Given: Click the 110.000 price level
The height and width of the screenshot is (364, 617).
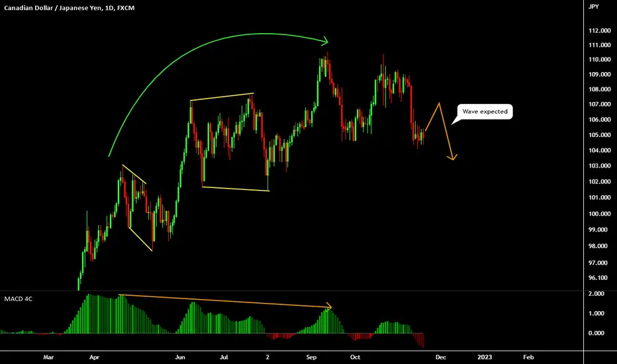Looking at the screenshot, I should coord(599,60).
